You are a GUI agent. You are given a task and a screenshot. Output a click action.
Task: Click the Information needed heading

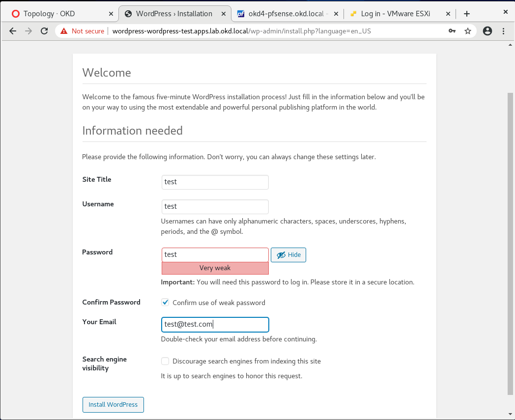(132, 131)
